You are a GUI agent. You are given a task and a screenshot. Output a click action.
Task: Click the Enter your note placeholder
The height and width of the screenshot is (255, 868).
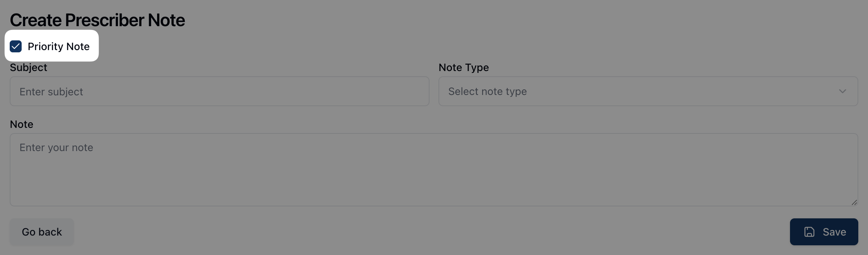[x=56, y=148]
